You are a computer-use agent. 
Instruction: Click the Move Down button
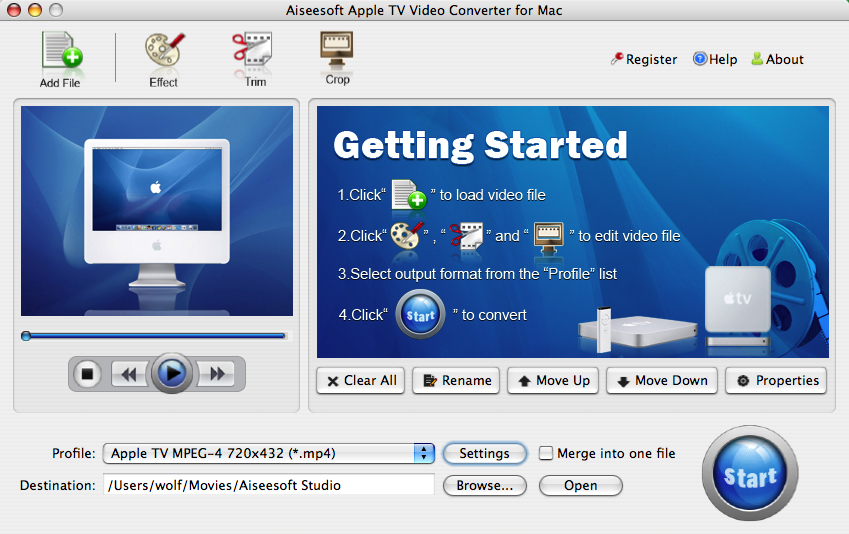661,380
